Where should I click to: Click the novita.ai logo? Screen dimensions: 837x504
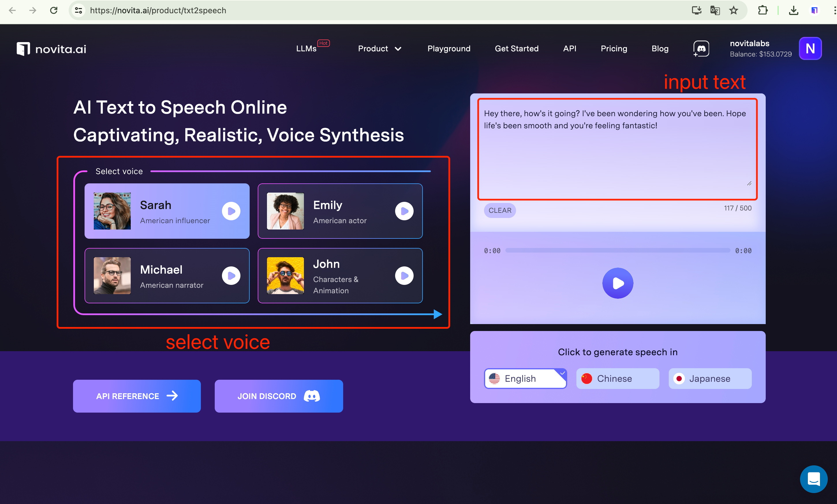pos(52,49)
